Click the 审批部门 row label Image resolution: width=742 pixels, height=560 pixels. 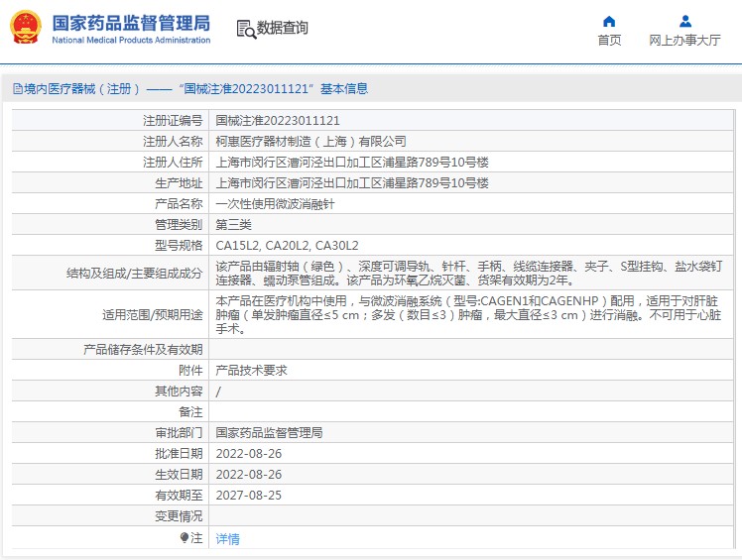(179, 433)
